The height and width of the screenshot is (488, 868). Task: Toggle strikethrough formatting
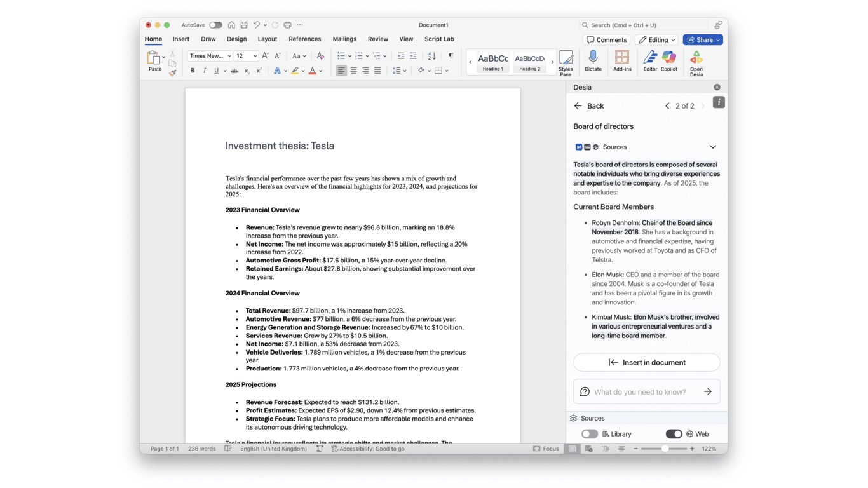pos(234,71)
